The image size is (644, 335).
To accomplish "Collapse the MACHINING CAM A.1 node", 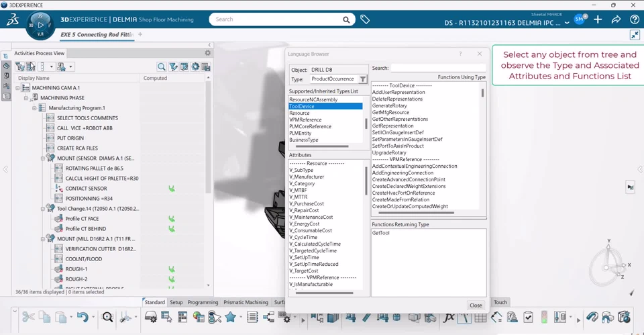I will pos(17,87).
